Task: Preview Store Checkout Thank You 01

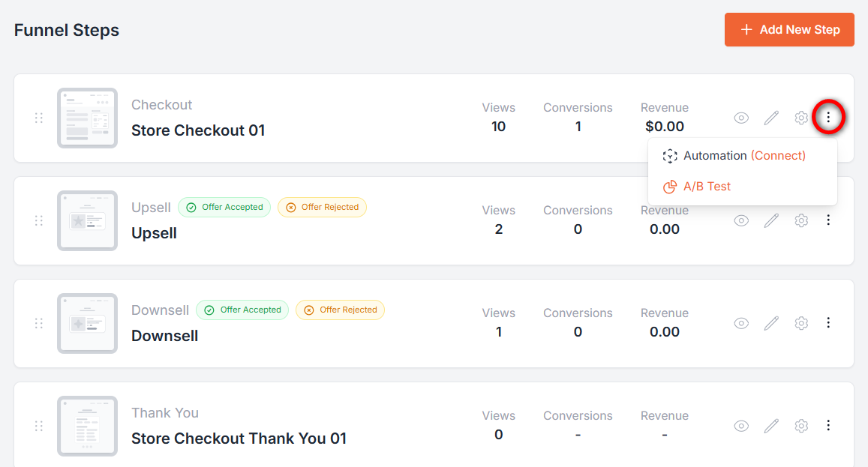Action: point(741,426)
